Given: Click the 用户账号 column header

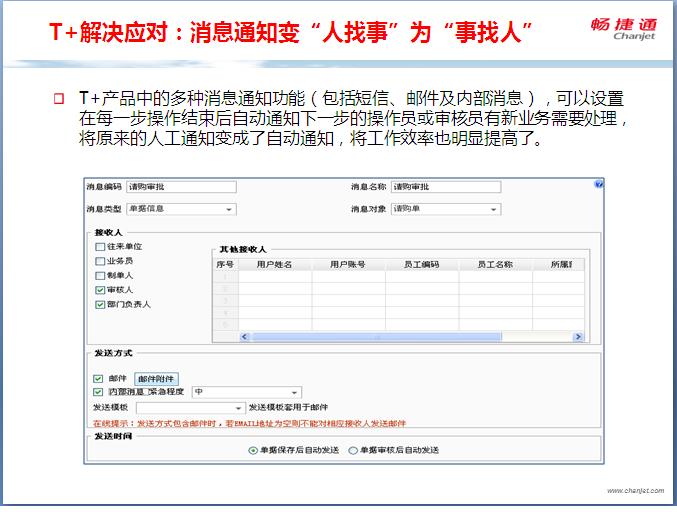Looking at the screenshot, I should pyautogui.click(x=348, y=264).
